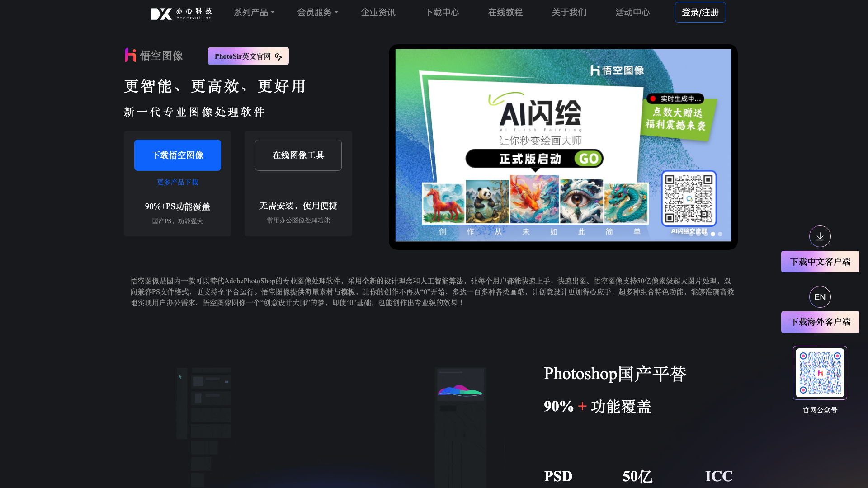Image resolution: width=868 pixels, height=488 pixels.
Task: Select the third carousel indicator dot
Action: (x=706, y=234)
